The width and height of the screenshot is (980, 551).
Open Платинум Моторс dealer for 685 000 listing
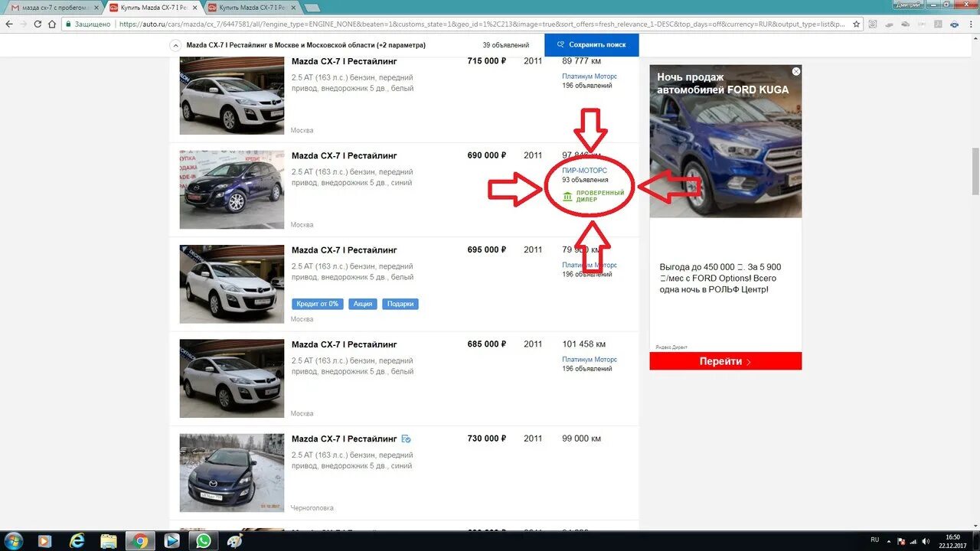(x=590, y=360)
